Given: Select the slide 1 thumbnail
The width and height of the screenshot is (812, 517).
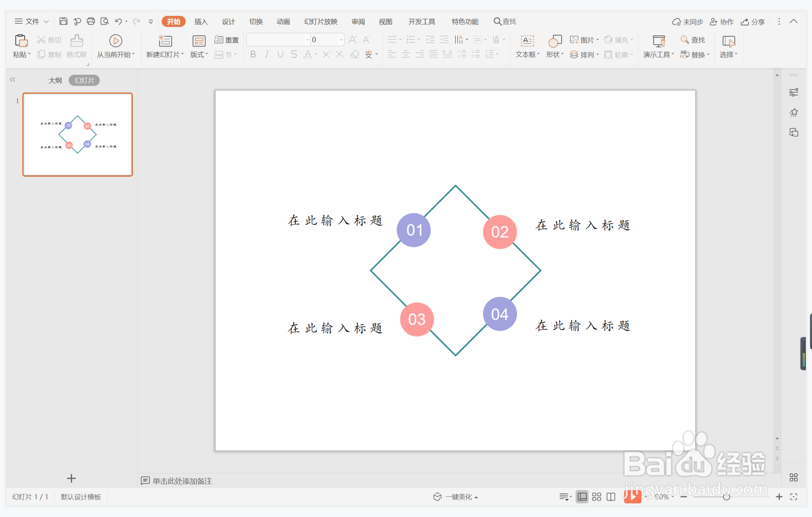Looking at the screenshot, I should [77, 134].
